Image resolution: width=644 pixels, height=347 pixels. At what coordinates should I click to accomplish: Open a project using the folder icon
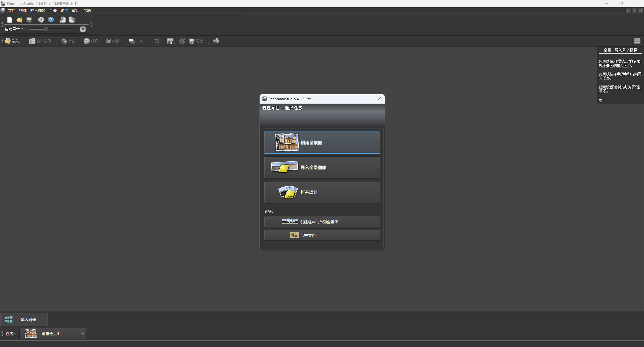pos(19,20)
